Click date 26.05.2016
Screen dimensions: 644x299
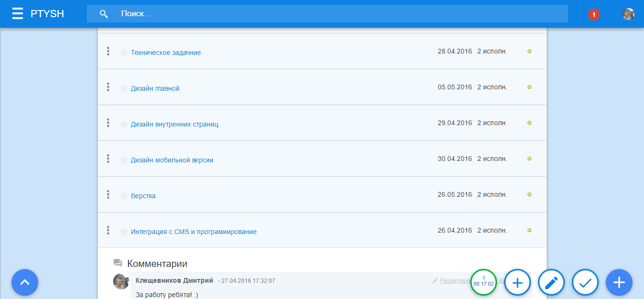point(454,194)
